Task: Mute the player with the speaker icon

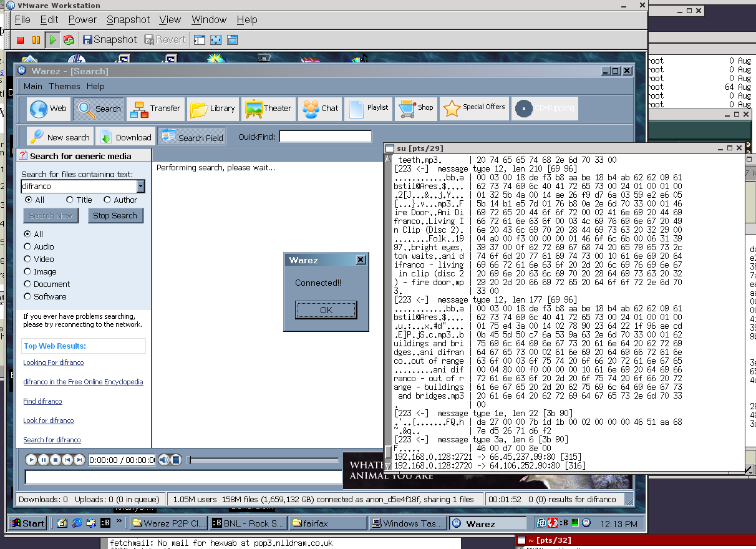Action: pos(163,460)
